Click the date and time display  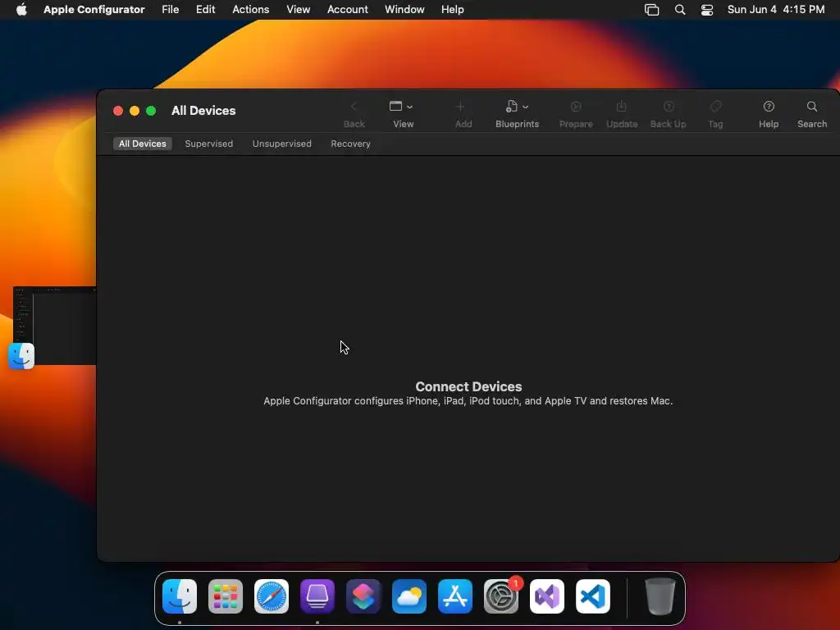click(x=776, y=9)
